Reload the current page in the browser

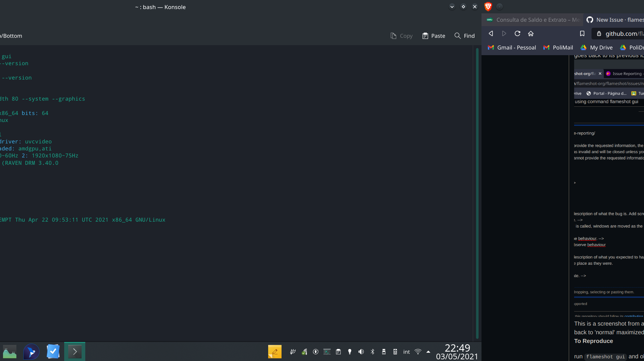pos(517,33)
